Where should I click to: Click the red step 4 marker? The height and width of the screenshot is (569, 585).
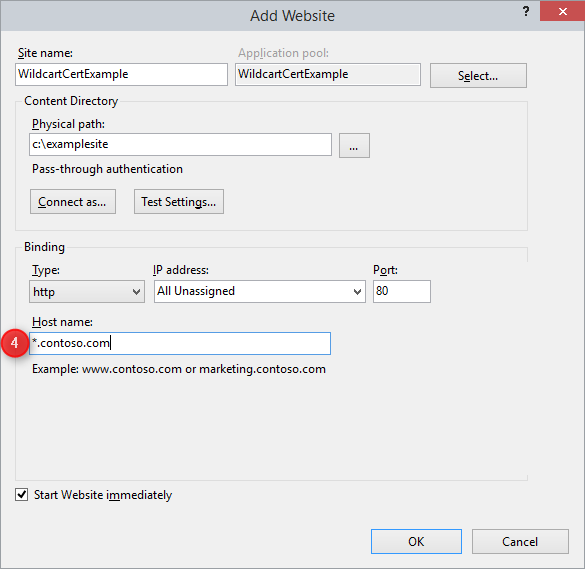[x=15, y=343]
